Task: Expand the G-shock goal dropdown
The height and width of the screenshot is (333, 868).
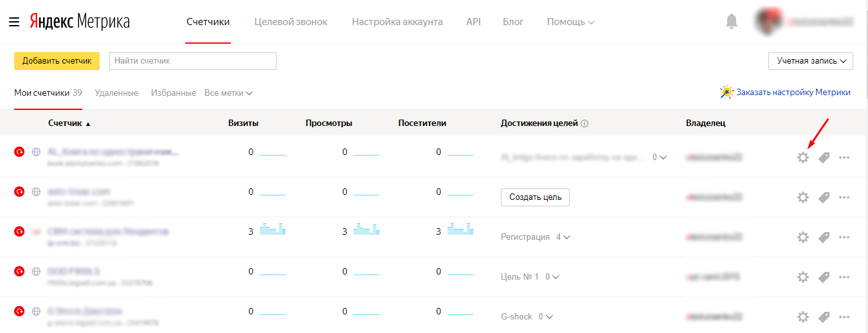Action: (546, 317)
